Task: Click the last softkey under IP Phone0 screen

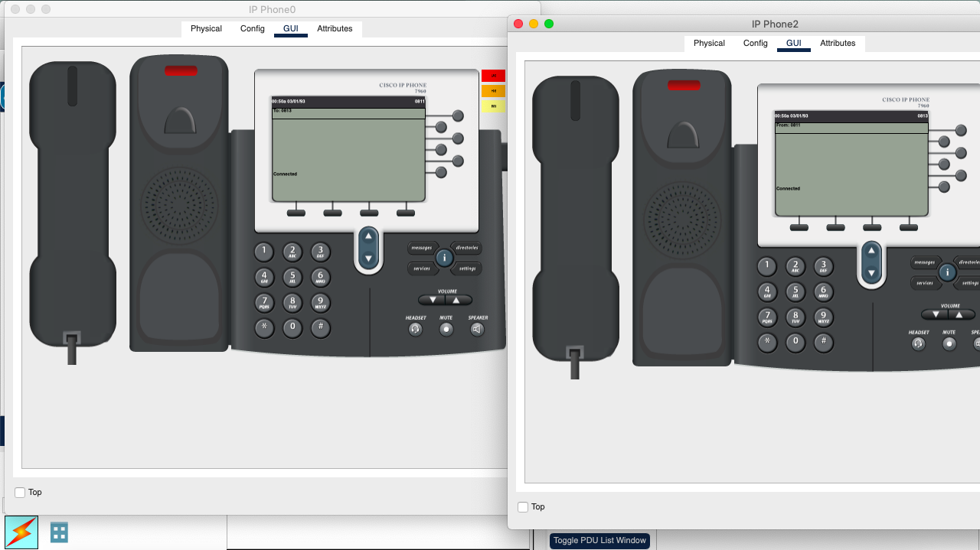Action: (406, 213)
